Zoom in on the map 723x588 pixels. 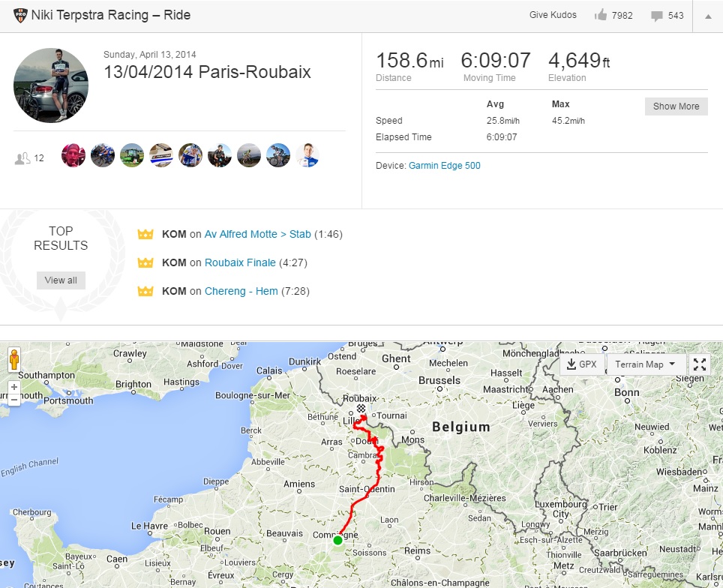[x=13, y=388]
